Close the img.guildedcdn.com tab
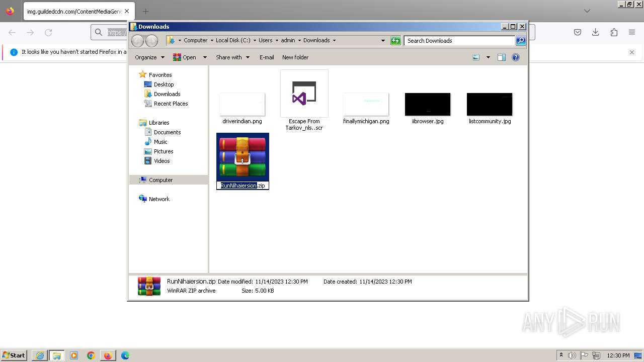This screenshot has height=362, width=644. point(127,11)
